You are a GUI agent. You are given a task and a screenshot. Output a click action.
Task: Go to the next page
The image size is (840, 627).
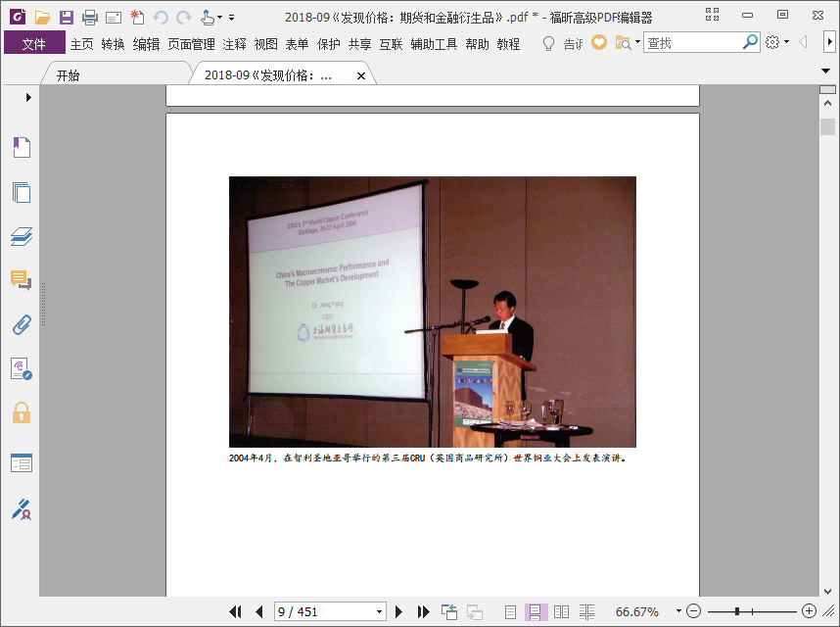pos(398,611)
